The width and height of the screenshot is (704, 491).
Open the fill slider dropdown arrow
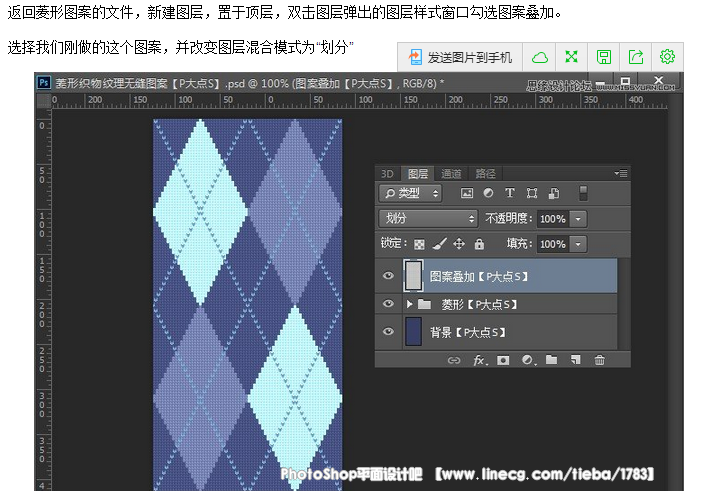[578, 244]
